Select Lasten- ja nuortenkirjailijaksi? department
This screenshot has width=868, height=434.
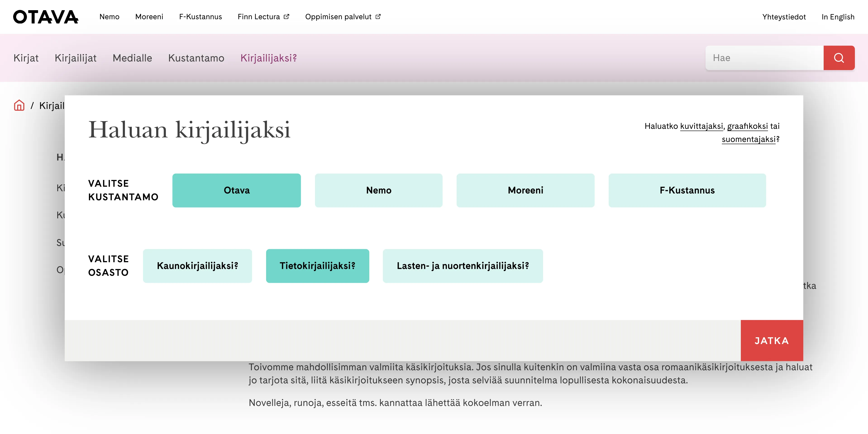pyautogui.click(x=463, y=266)
